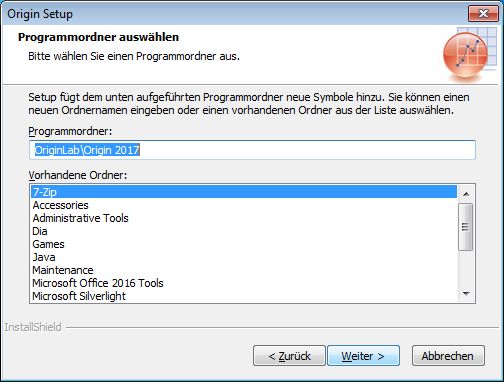Viewport: 504px width, 382px height.
Task: Click the folder list scrollbar thumb
Action: pyautogui.click(x=466, y=227)
